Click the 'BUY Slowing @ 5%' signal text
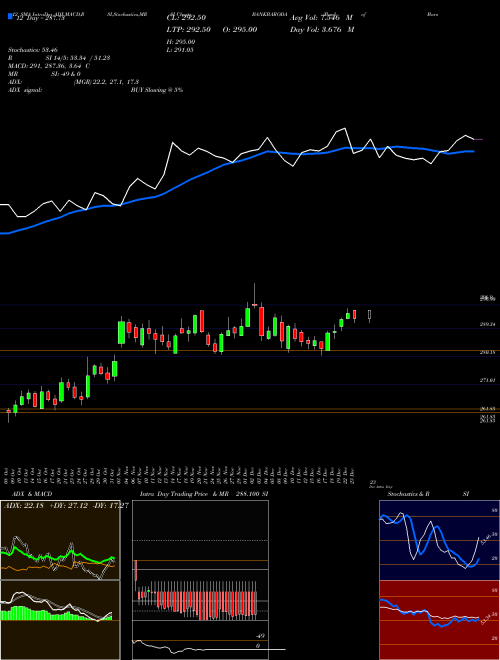The width and height of the screenshot is (500, 660). [157, 90]
